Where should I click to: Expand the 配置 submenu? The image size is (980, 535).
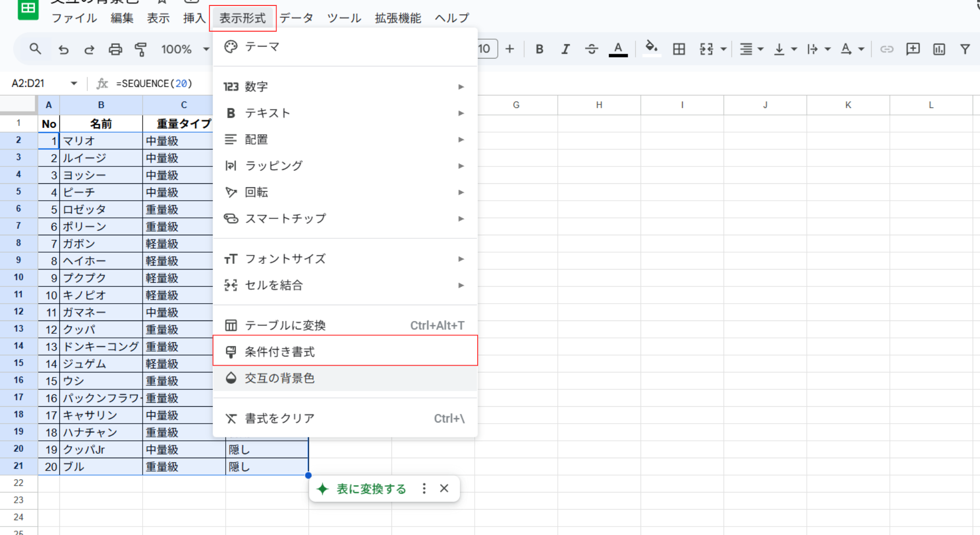pos(345,140)
